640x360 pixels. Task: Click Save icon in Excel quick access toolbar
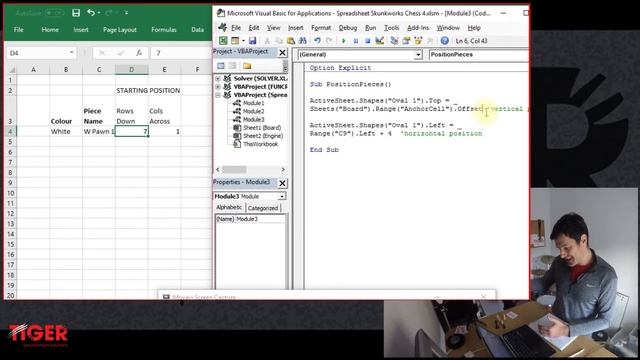click(x=76, y=13)
